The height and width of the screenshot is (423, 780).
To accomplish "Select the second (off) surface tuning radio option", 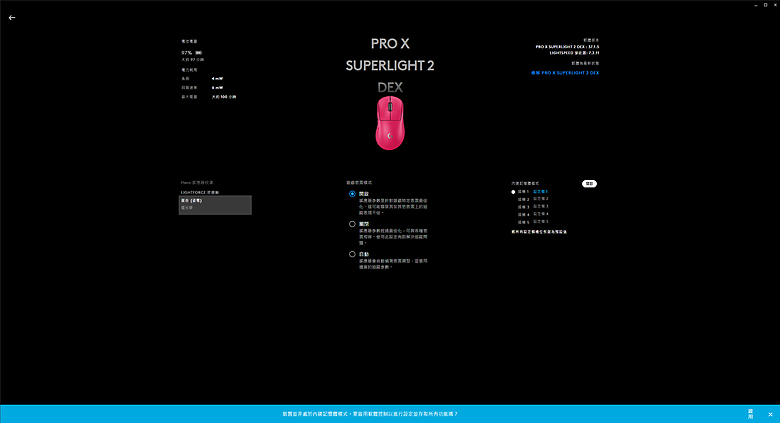I will pos(352,224).
